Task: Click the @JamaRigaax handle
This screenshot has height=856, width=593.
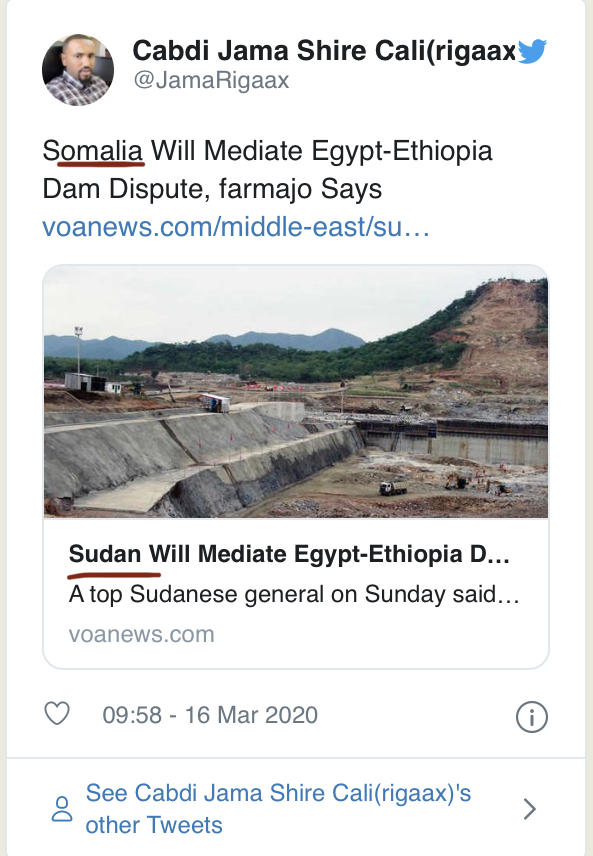Action: pos(211,80)
